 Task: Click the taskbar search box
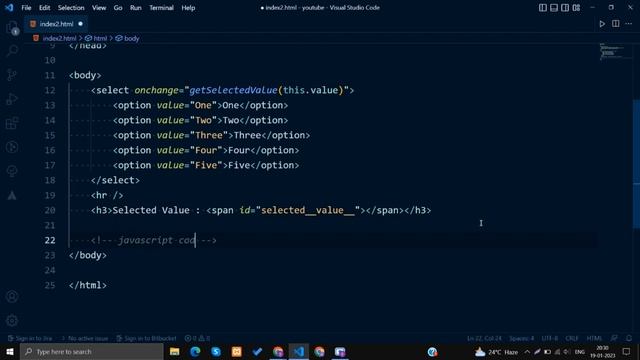coord(92,351)
